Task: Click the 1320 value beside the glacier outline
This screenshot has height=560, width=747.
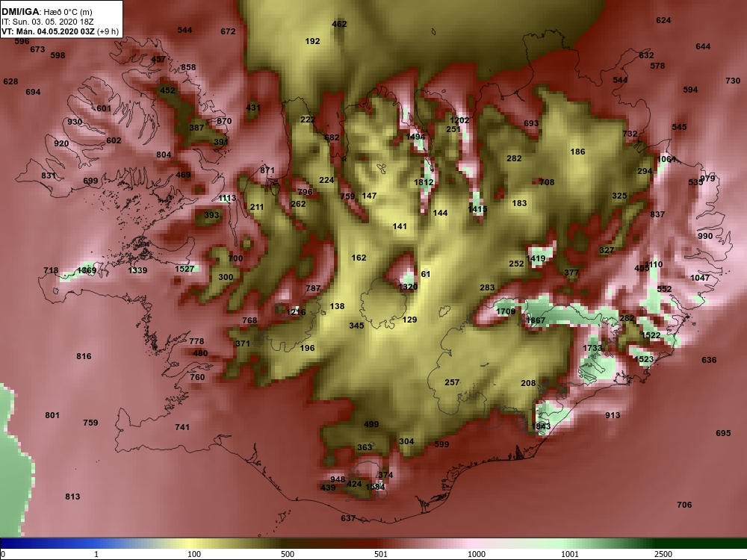Action: point(408,287)
